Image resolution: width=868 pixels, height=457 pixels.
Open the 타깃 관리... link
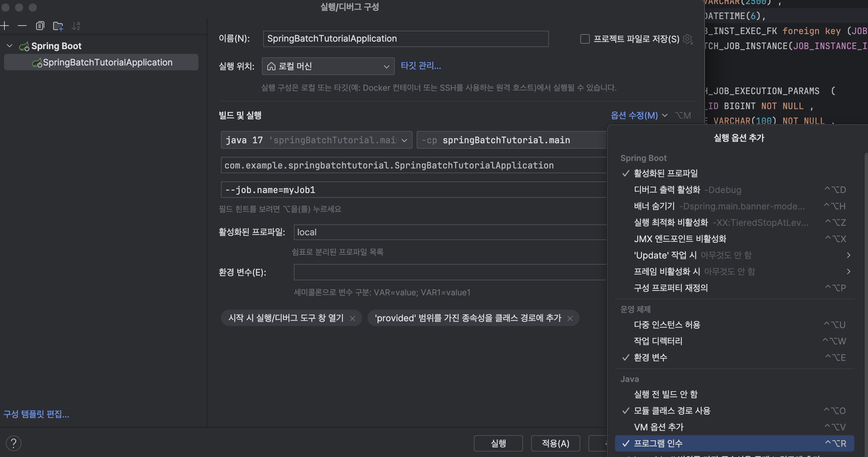pos(420,65)
